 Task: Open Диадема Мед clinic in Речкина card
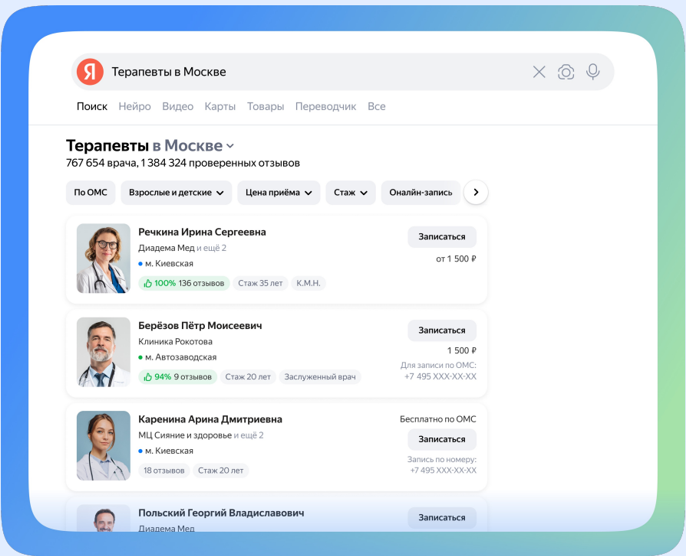pos(166,248)
